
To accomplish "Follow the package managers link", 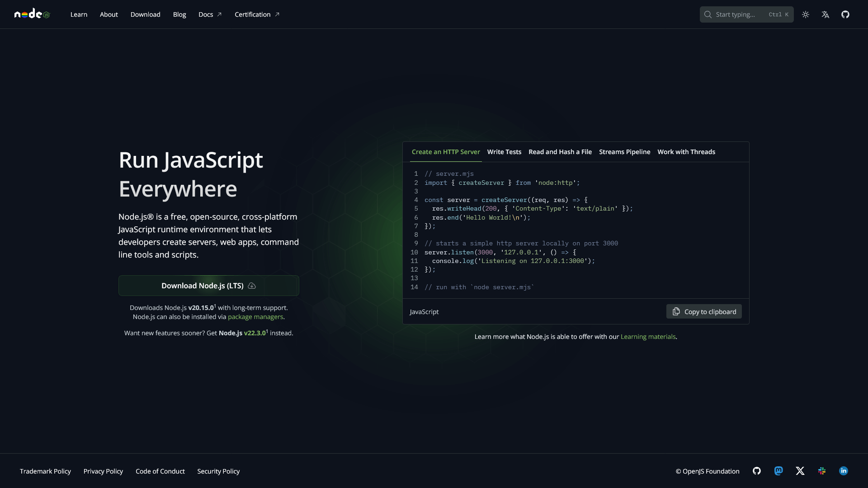I will 255,317.
